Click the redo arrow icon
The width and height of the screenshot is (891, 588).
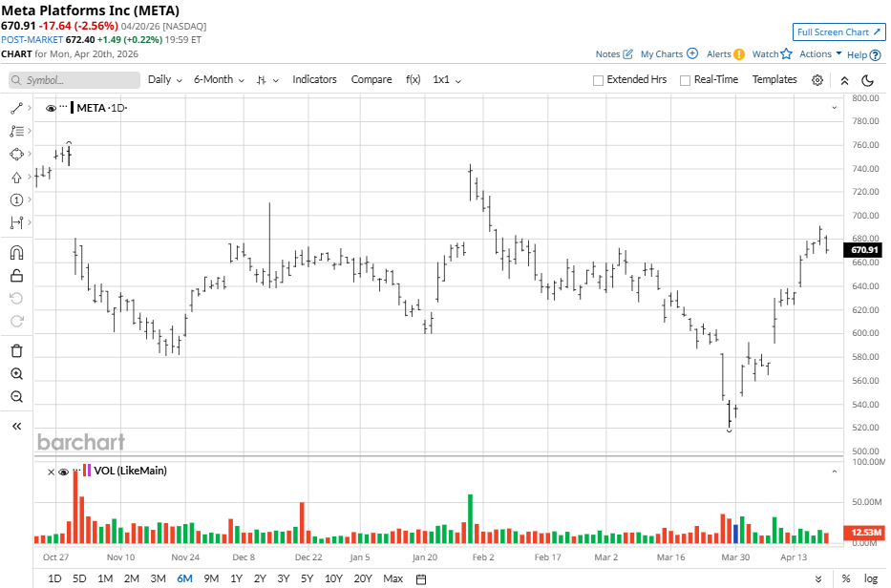[x=16, y=322]
